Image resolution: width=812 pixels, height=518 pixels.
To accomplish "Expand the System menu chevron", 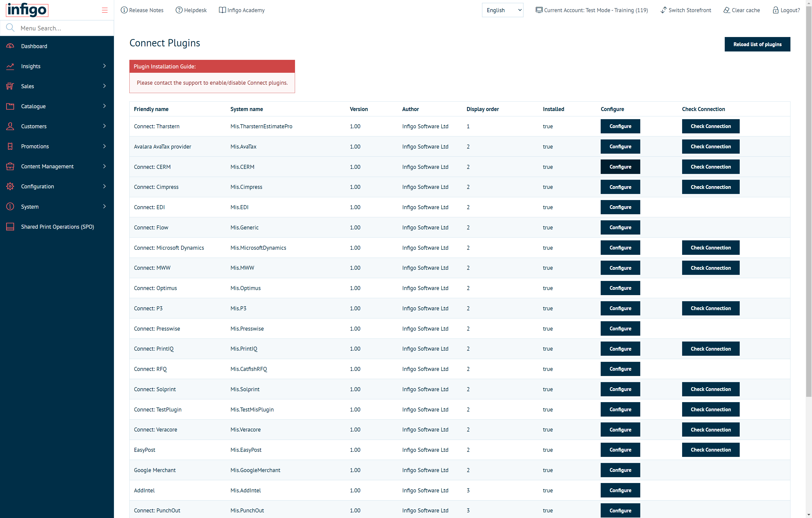I will coord(104,206).
